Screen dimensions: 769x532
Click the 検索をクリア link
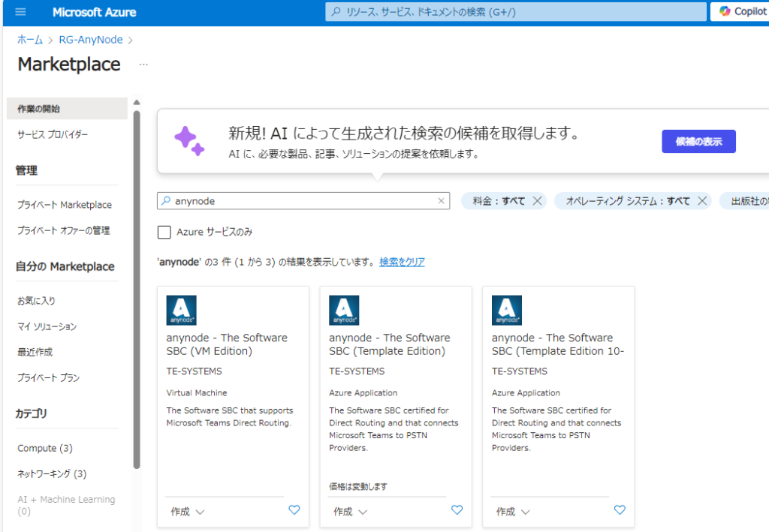[x=402, y=262]
